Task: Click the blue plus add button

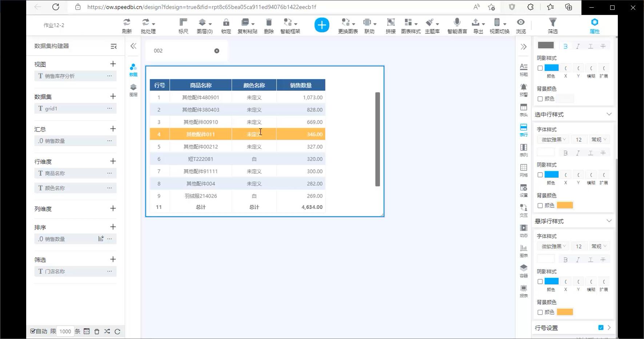Action: tap(321, 25)
